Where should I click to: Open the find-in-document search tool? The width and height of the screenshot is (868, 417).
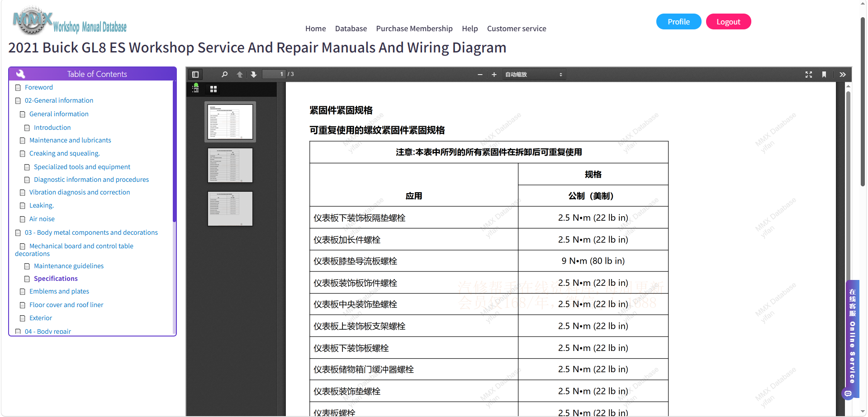click(224, 75)
